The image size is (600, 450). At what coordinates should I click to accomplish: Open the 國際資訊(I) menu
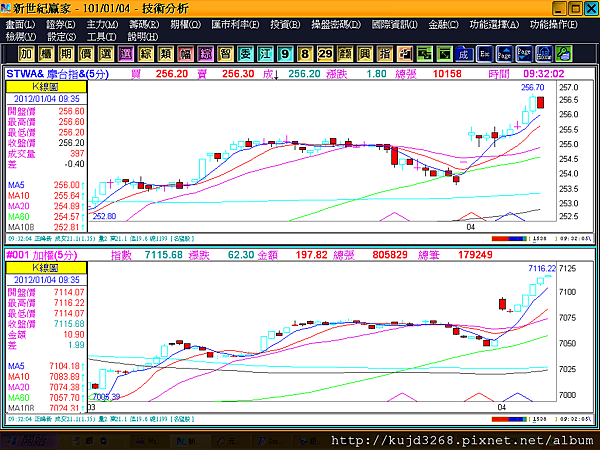coord(395,25)
